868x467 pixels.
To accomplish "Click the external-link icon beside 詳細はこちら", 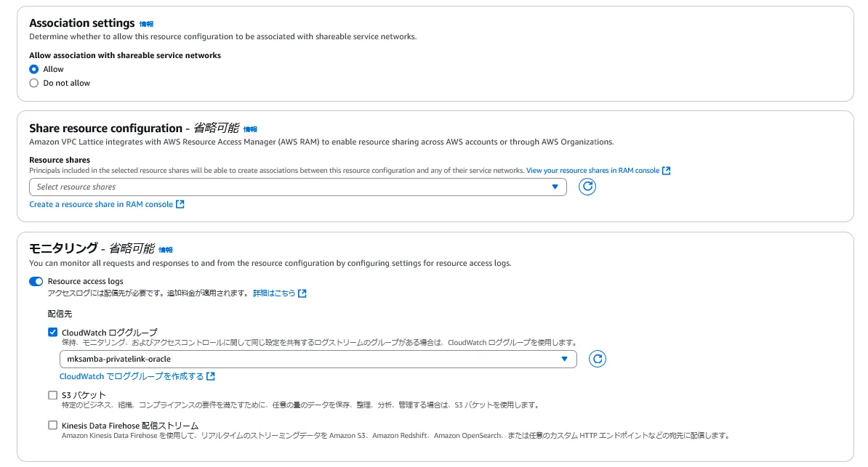I will (x=302, y=293).
